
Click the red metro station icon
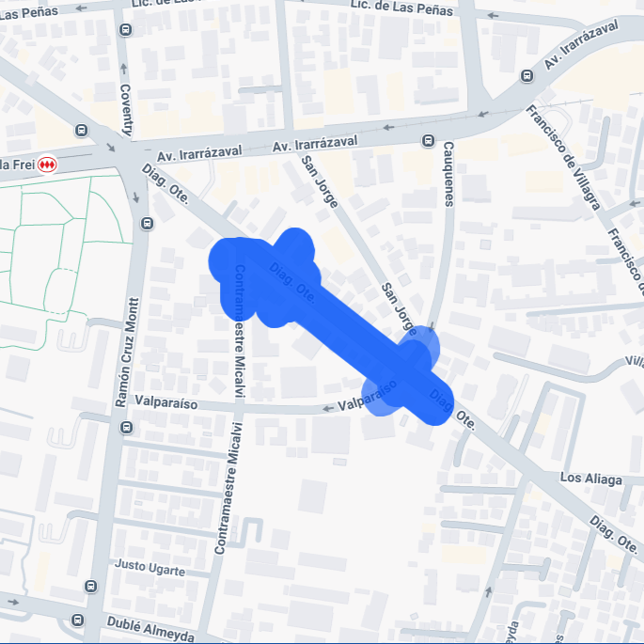coord(47,165)
